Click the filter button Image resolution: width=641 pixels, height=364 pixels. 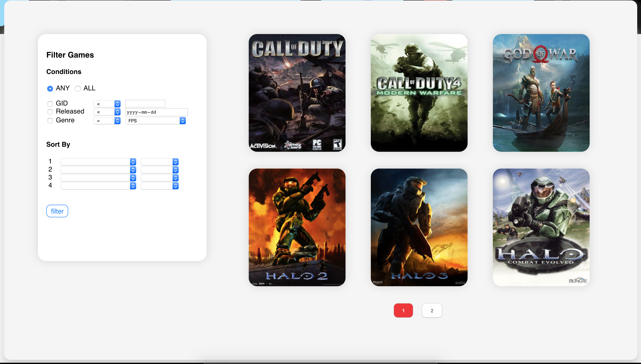click(x=57, y=211)
